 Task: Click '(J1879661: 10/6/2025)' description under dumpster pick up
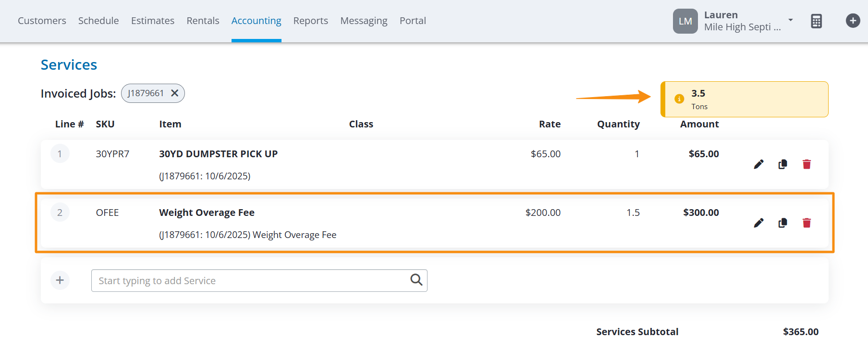click(205, 176)
